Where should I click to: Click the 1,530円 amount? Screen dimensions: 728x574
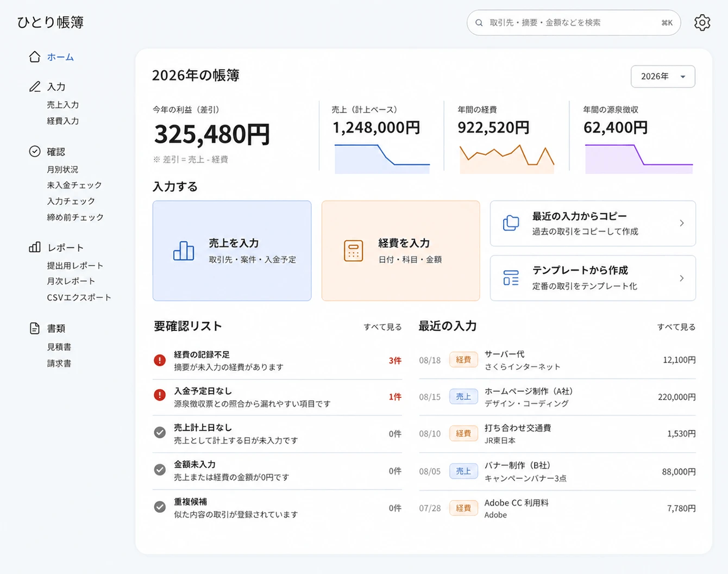click(681, 433)
